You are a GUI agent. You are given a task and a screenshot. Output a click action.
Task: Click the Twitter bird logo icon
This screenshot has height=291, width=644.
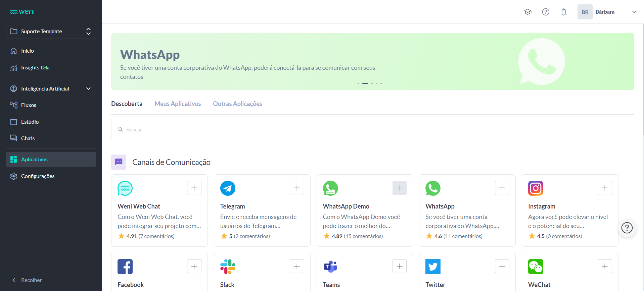(x=433, y=267)
